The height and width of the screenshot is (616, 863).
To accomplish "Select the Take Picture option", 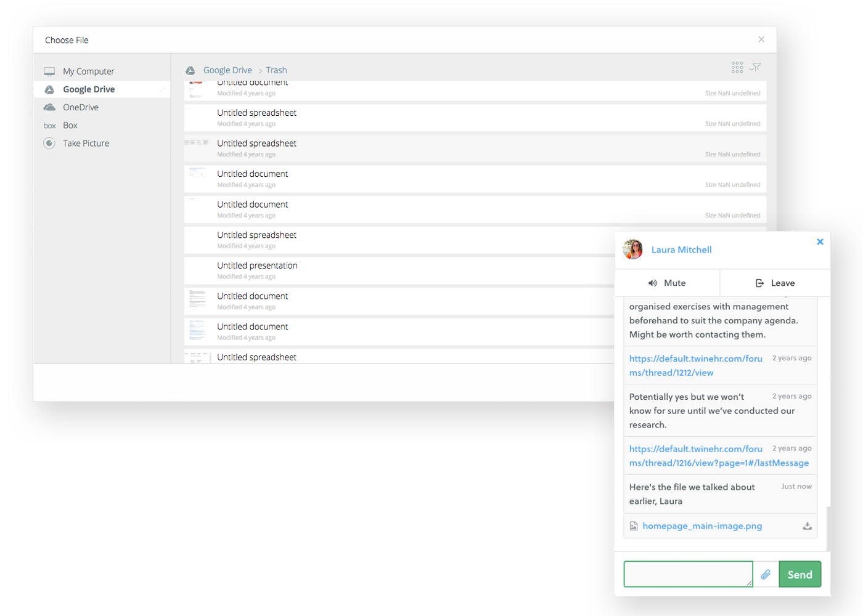I will [x=86, y=144].
